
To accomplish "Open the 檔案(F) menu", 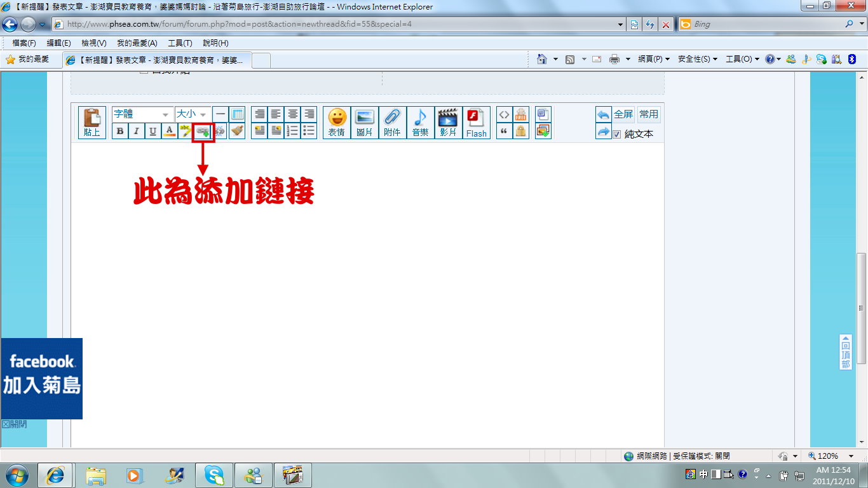I will [24, 43].
